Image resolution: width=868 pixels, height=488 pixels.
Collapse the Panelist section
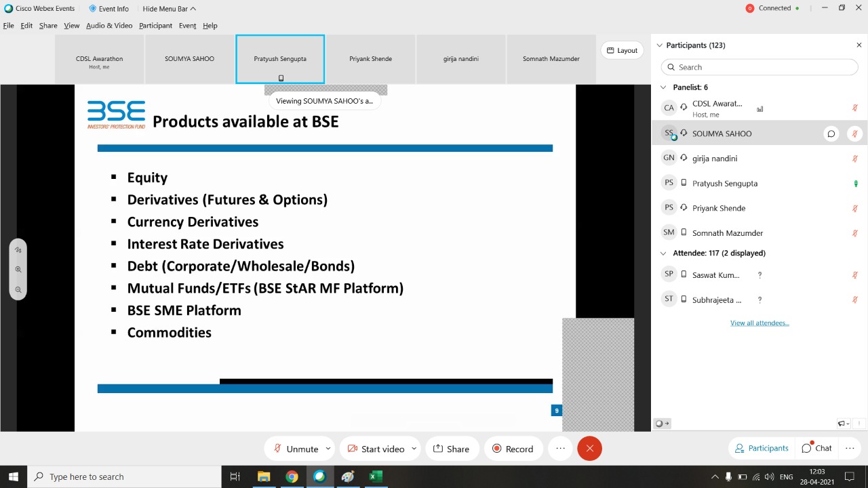coord(664,87)
